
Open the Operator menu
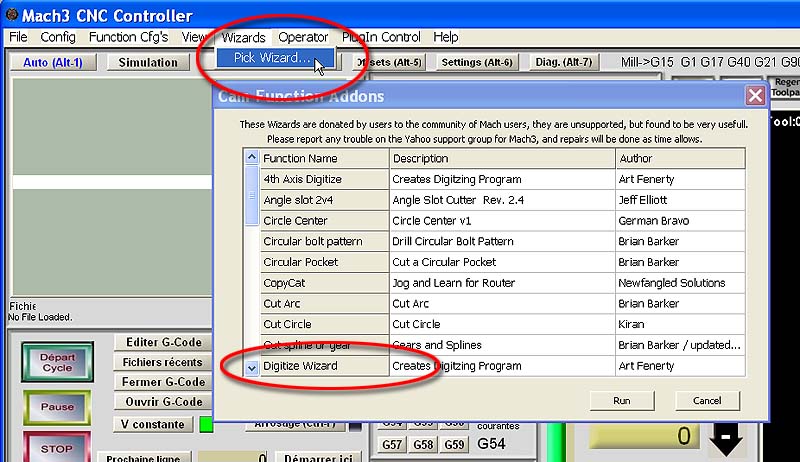(303, 37)
